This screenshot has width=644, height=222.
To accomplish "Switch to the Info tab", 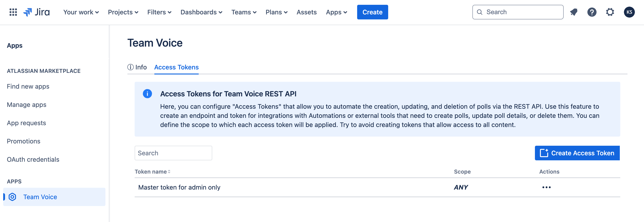I will pos(137,67).
